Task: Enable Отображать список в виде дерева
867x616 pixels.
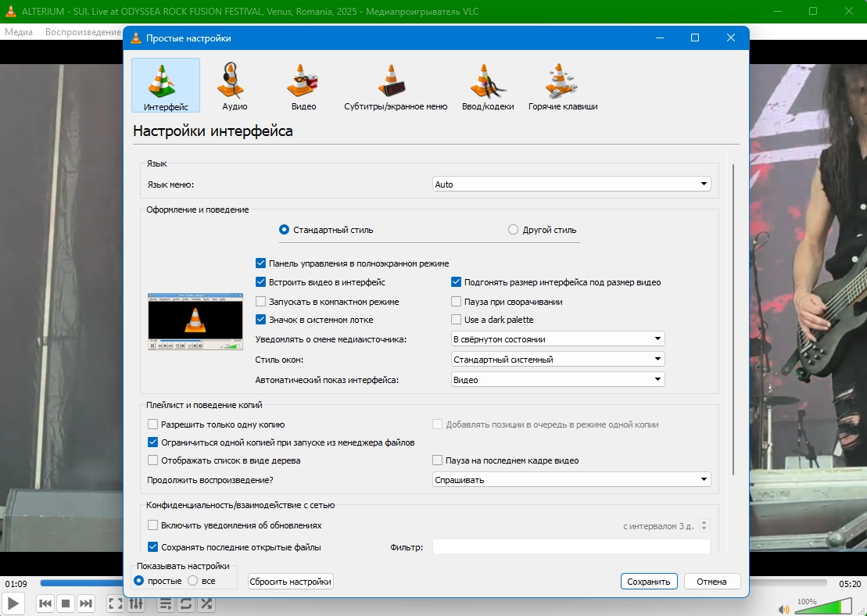Action: (152, 460)
